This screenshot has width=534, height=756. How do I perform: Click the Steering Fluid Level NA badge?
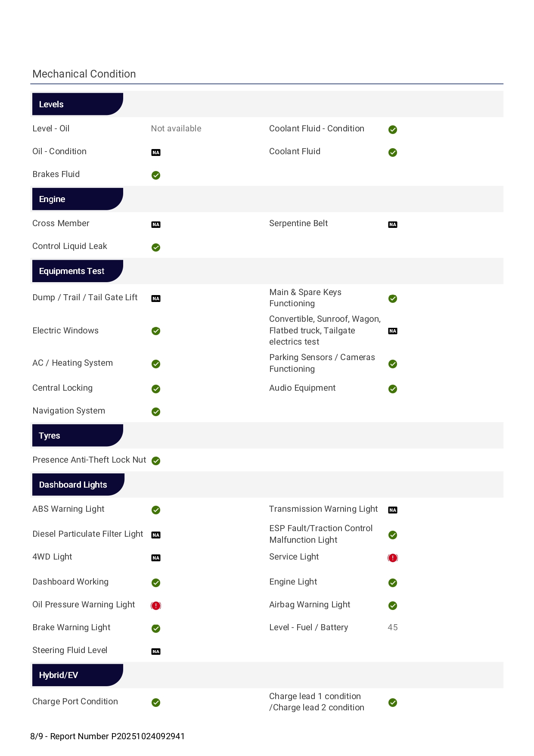point(156,651)
